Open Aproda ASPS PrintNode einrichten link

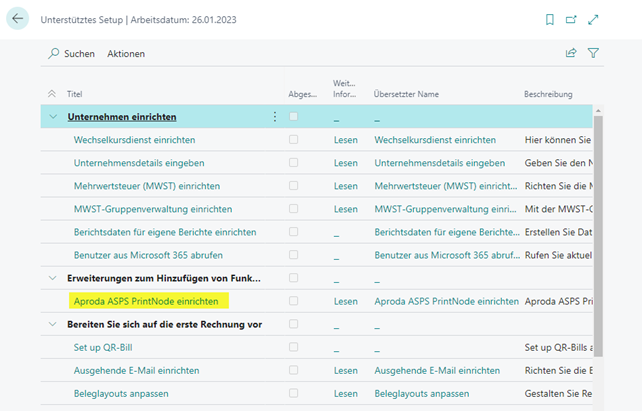[150, 301]
